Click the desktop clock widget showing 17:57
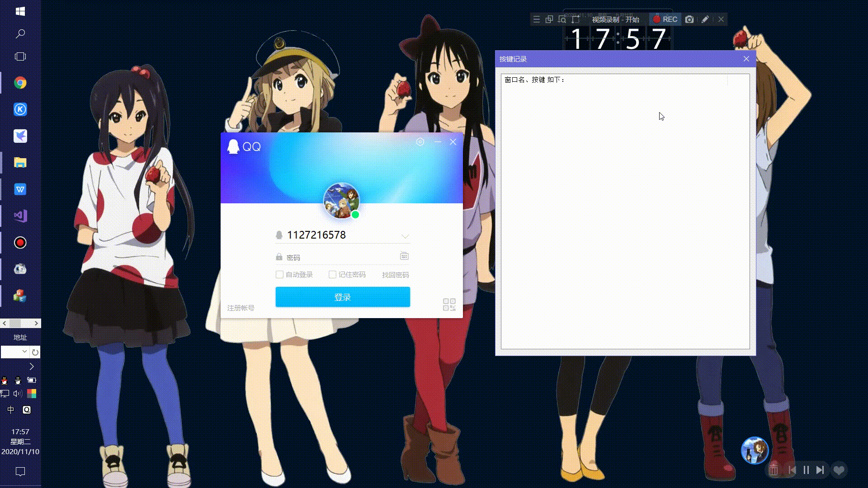 618,39
